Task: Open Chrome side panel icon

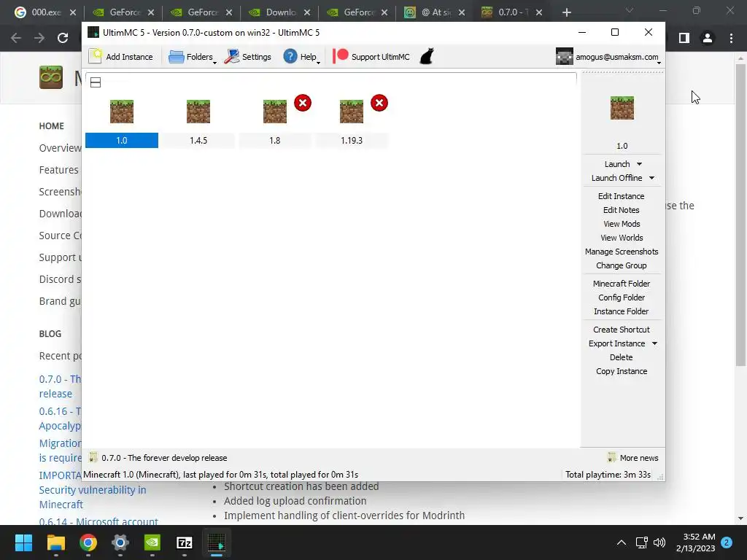Action: coord(684,38)
